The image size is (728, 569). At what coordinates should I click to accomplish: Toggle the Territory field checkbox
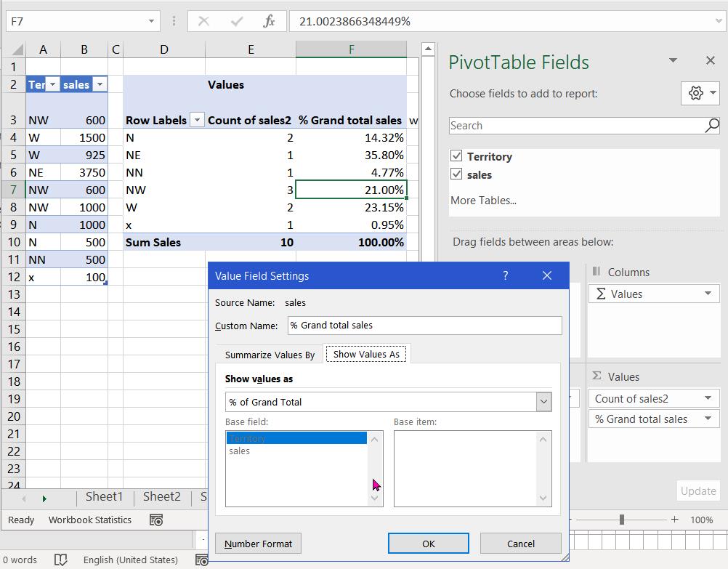(x=456, y=156)
